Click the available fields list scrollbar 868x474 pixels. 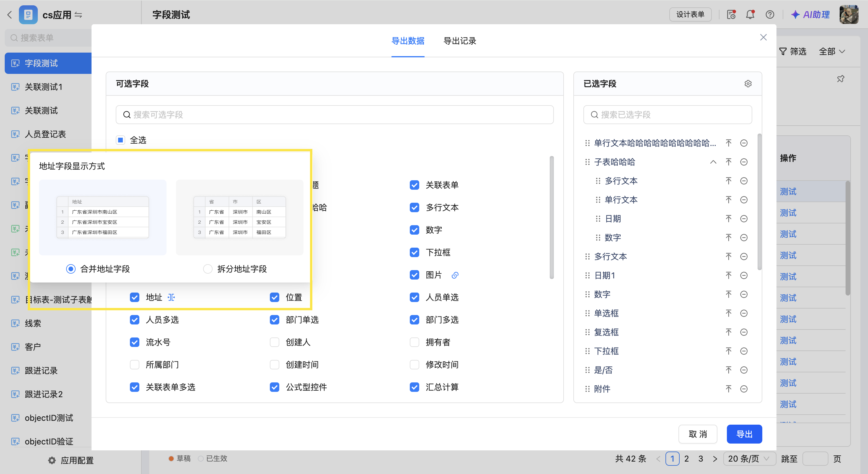pos(552,217)
